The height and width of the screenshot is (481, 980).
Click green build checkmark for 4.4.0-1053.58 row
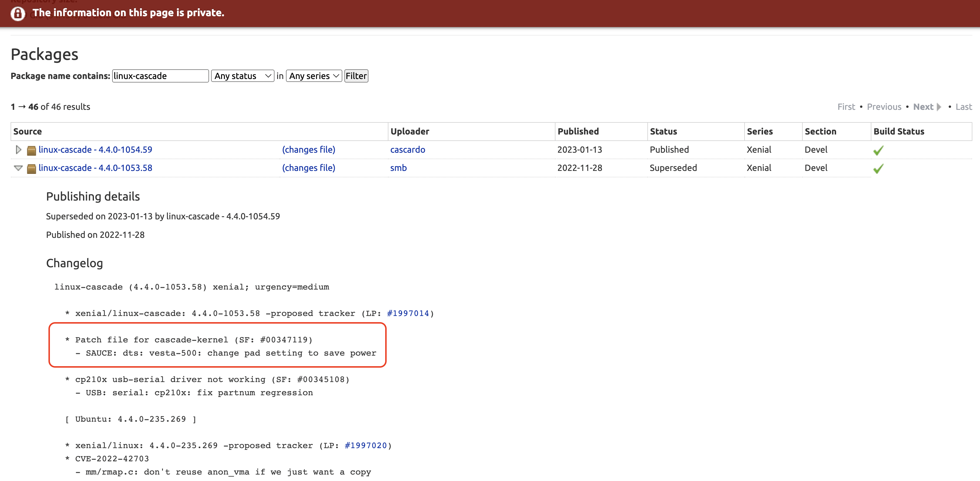click(878, 169)
